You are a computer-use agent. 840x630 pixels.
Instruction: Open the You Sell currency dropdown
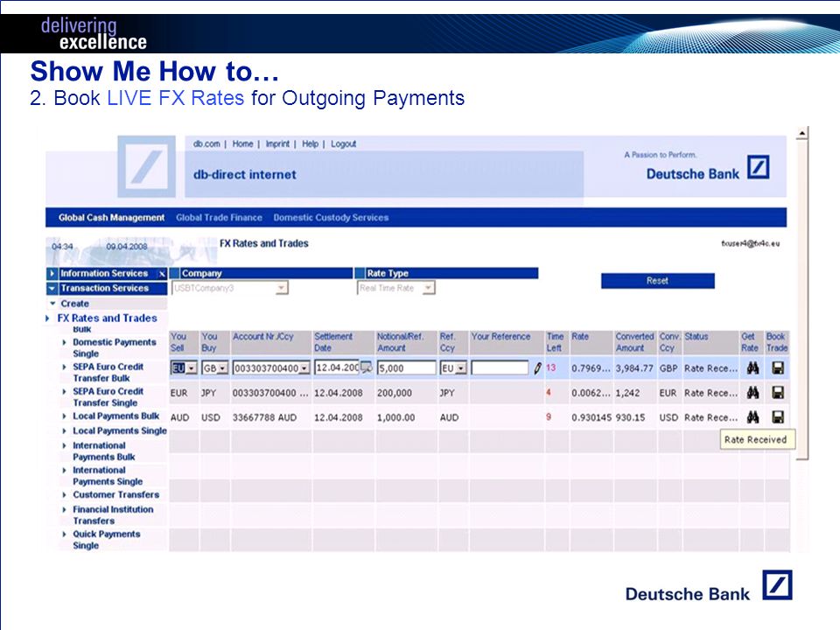point(192,368)
